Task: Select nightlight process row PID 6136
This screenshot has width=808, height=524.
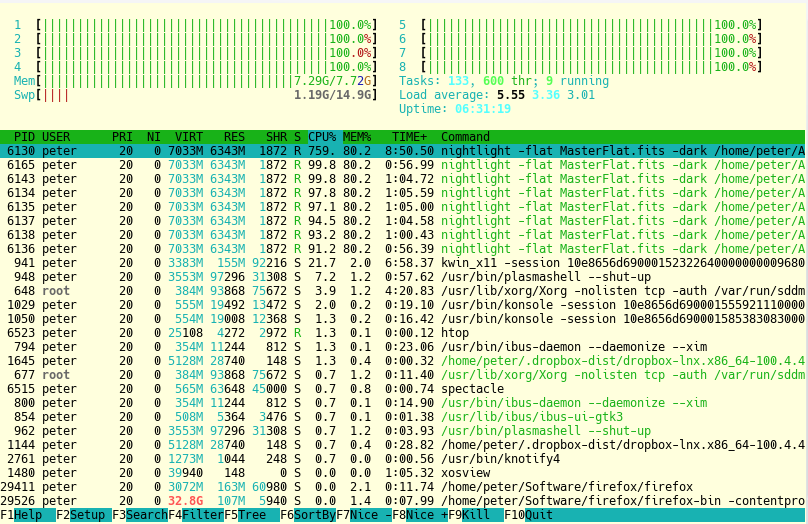Action: [402, 249]
